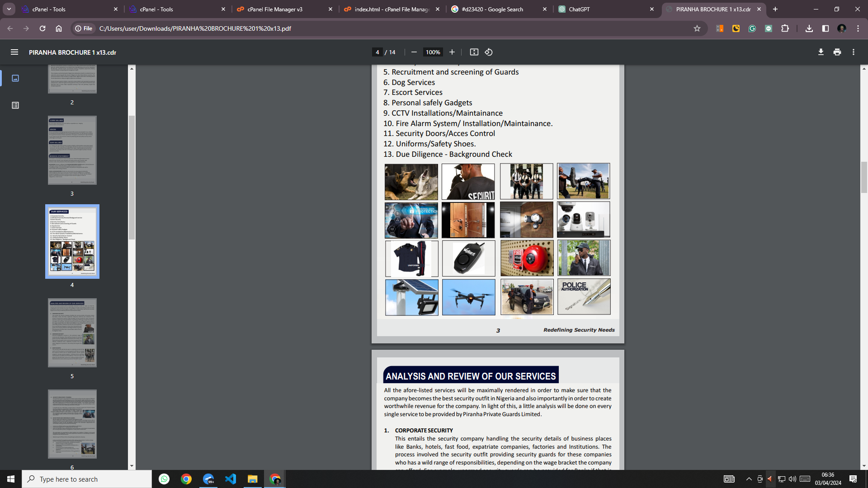
Task: Reload the current page
Action: pyautogui.click(x=42, y=28)
